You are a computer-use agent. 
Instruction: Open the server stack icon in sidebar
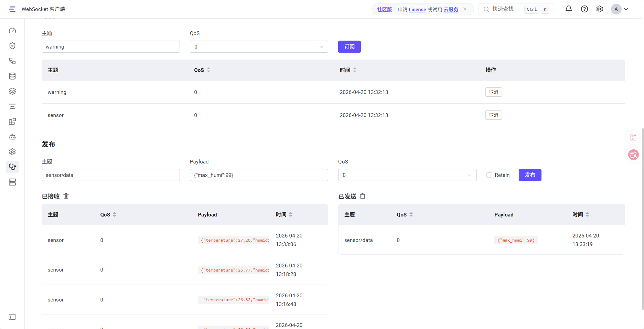[x=12, y=182]
